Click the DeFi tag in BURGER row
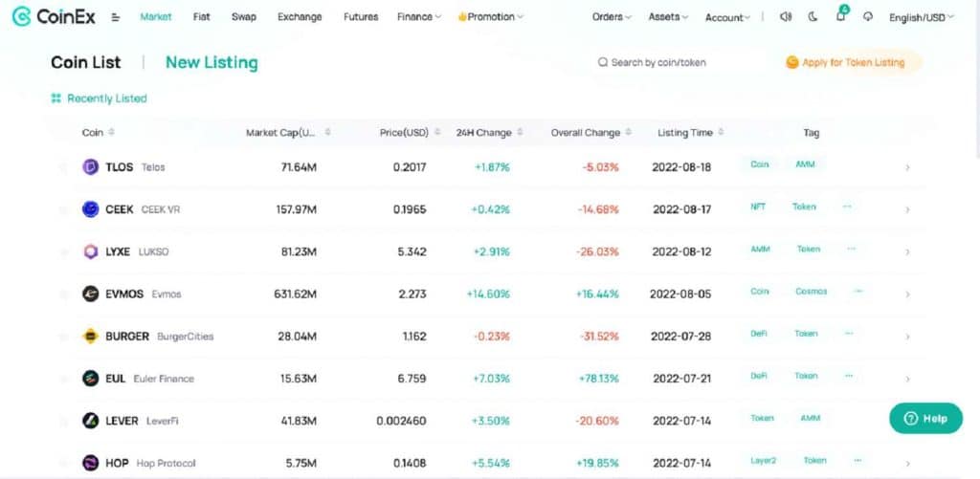Screen dimensions: 980x479 (759, 334)
